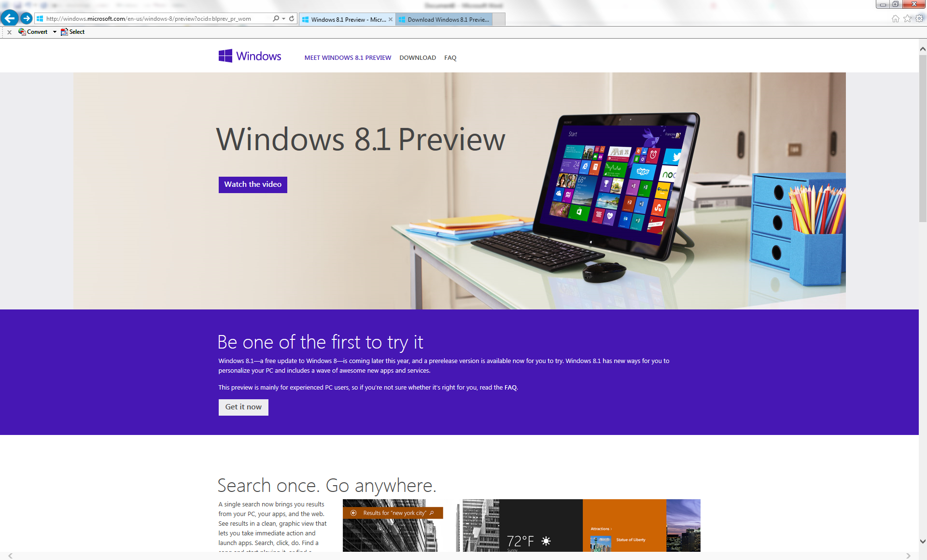Click the refresh/reload page icon
The image size is (927, 560).
click(291, 18)
